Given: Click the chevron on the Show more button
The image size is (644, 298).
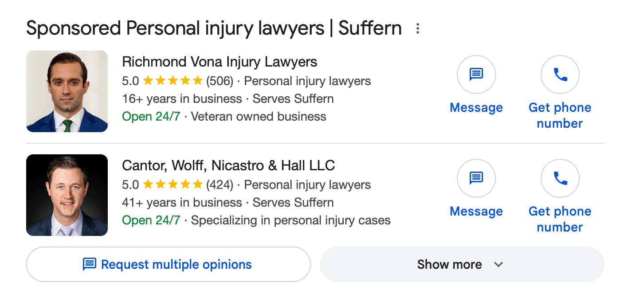Looking at the screenshot, I should 499,264.
